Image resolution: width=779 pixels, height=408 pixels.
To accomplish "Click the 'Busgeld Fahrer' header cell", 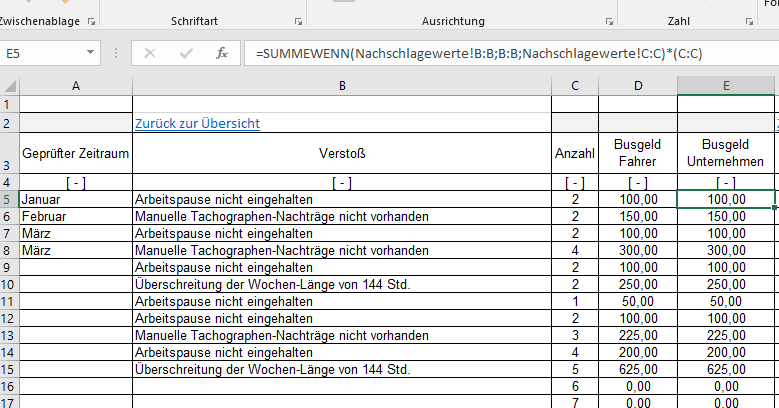I will coord(638,153).
